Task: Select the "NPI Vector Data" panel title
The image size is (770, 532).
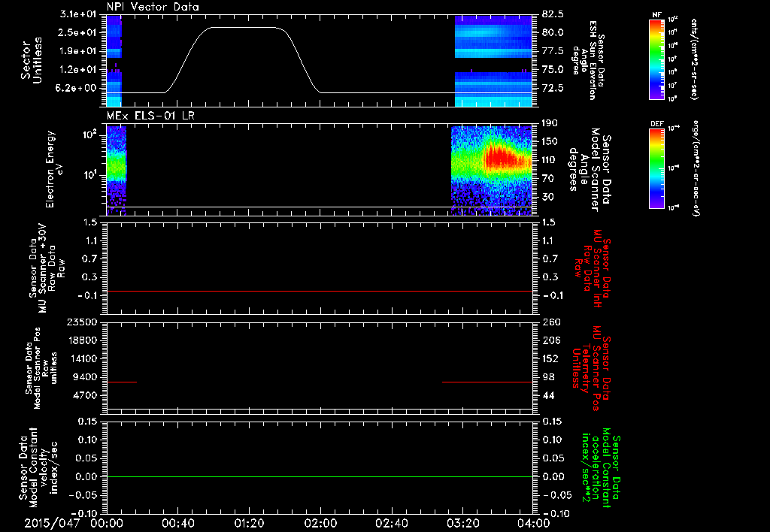Action: [153, 7]
